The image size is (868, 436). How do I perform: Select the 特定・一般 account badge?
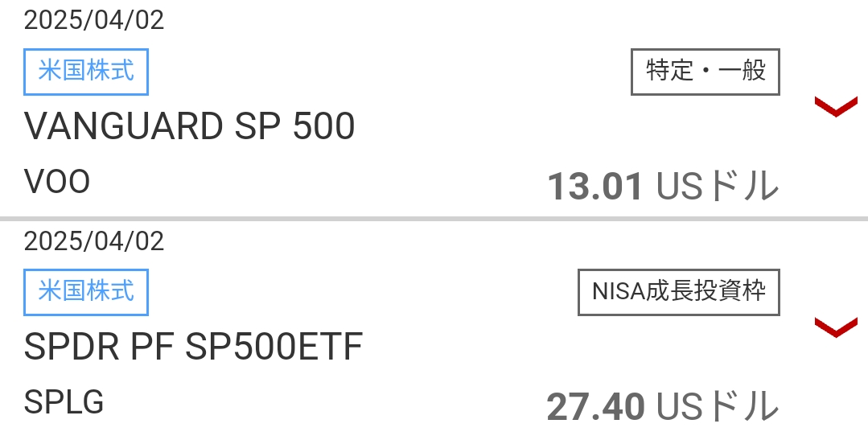(x=706, y=72)
